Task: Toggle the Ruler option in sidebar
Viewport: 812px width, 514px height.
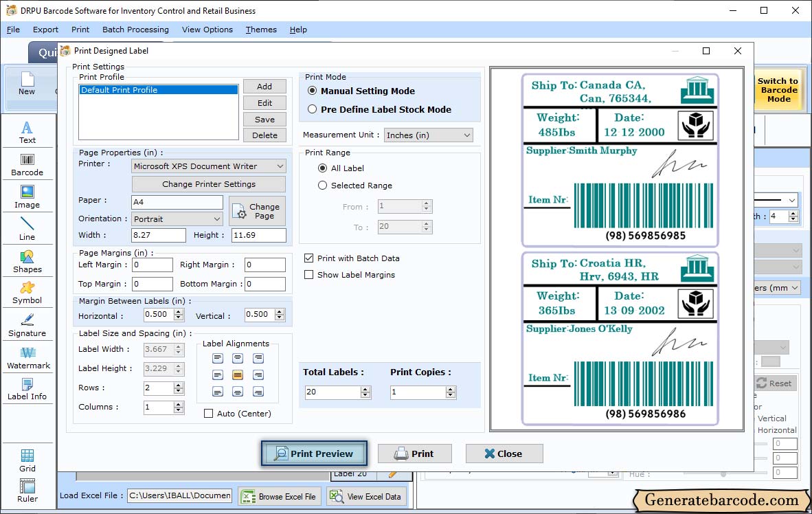Action: [x=27, y=491]
